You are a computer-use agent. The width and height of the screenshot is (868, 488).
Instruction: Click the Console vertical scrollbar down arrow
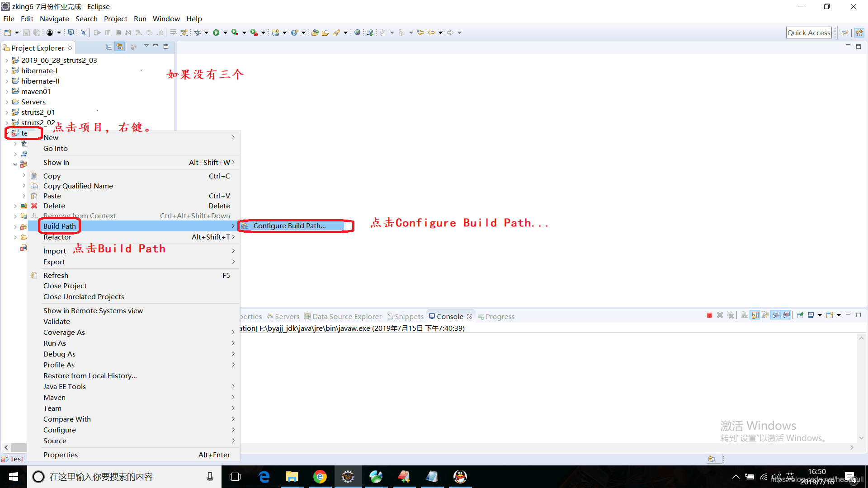click(861, 438)
